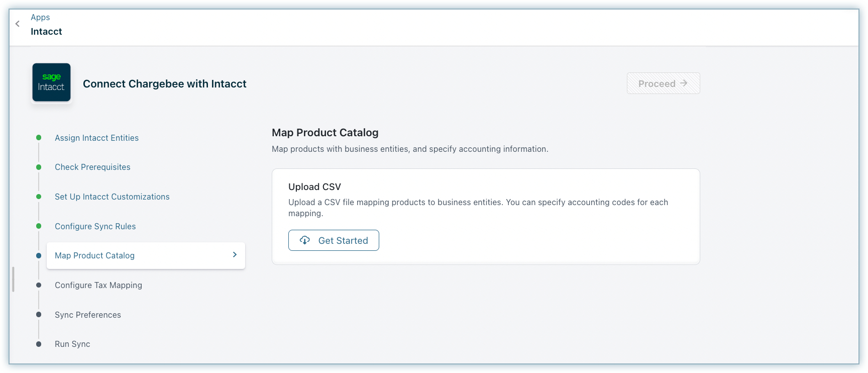
Task: Click the Sage Intacct logo
Action: click(x=51, y=82)
